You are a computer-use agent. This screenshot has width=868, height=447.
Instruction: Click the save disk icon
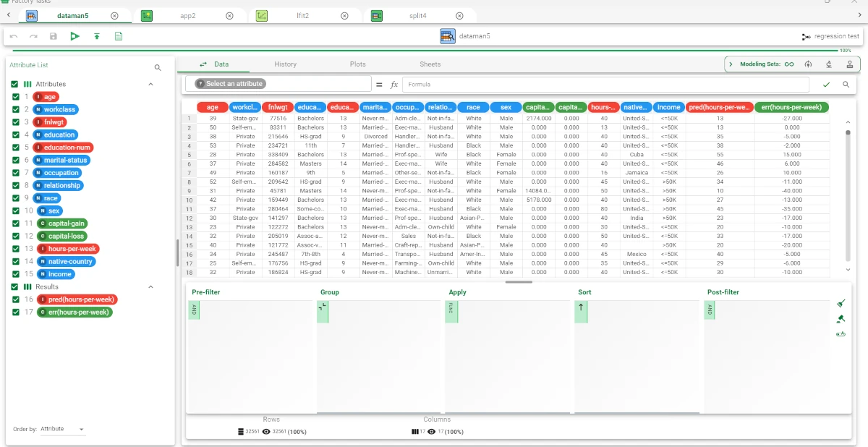(54, 36)
